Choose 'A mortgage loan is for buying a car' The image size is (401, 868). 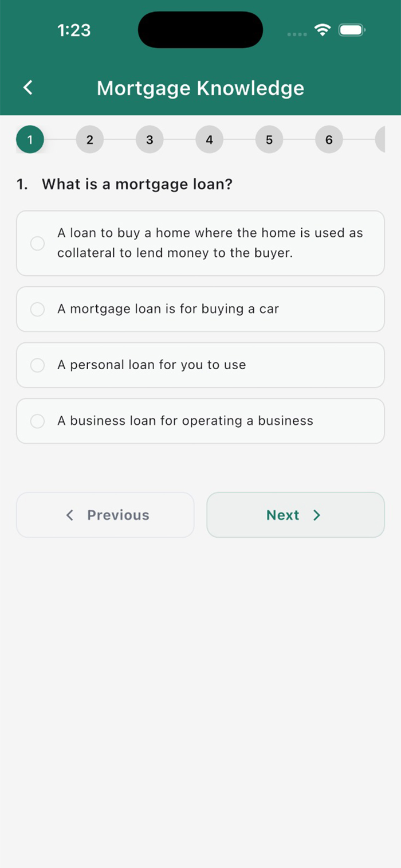(200, 309)
